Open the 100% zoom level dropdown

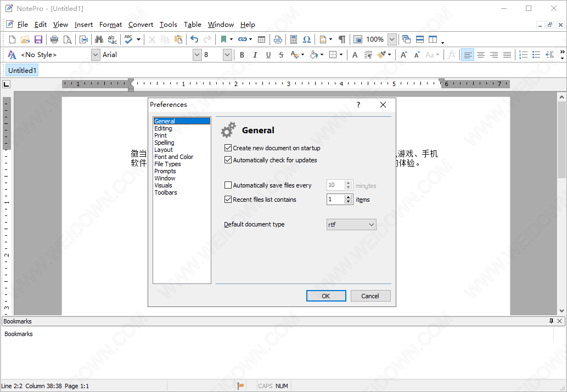tap(392, 39)
